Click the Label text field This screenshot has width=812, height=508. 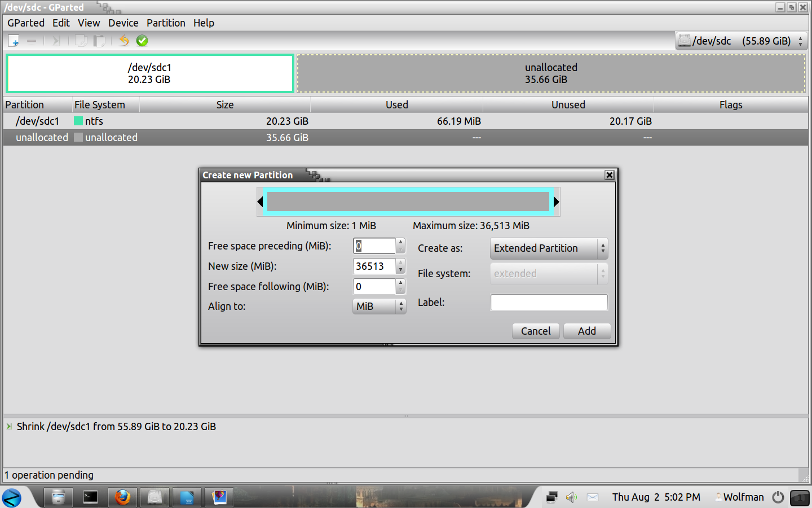click(549, 303)
